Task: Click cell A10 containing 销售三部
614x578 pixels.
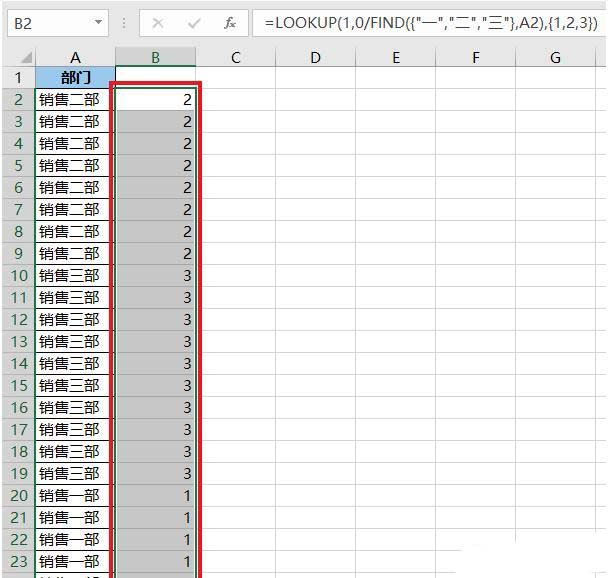Action: point(75,275)
